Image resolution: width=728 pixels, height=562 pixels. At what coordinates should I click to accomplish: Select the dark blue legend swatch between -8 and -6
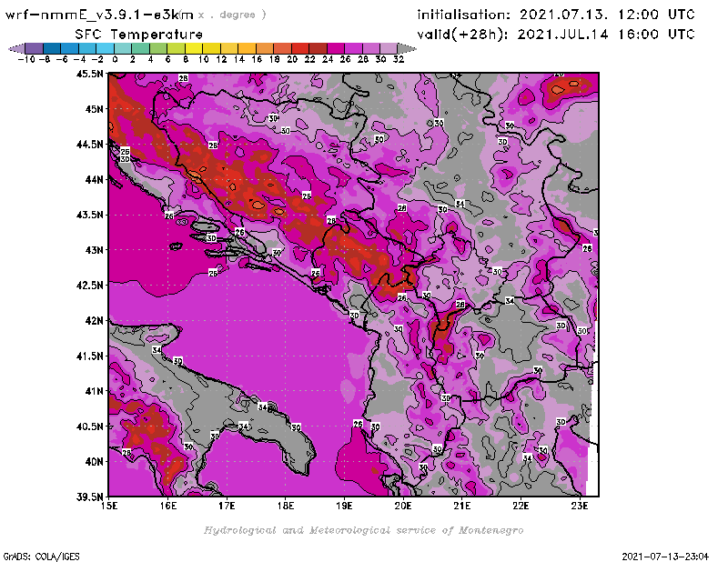[52, 48]
